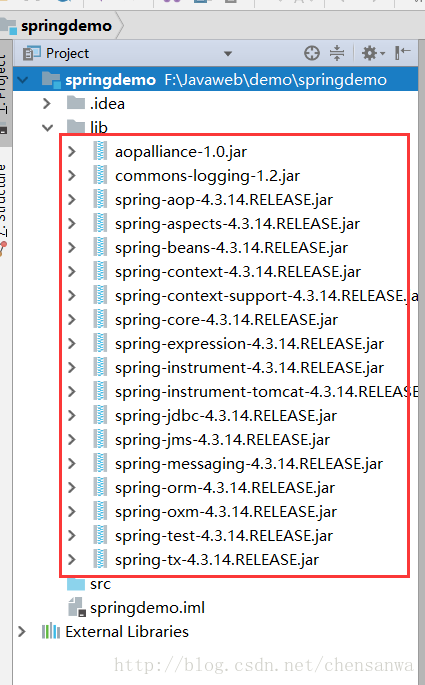
Task: Select the springdemo project root row
Action: (x=215, y=80)
